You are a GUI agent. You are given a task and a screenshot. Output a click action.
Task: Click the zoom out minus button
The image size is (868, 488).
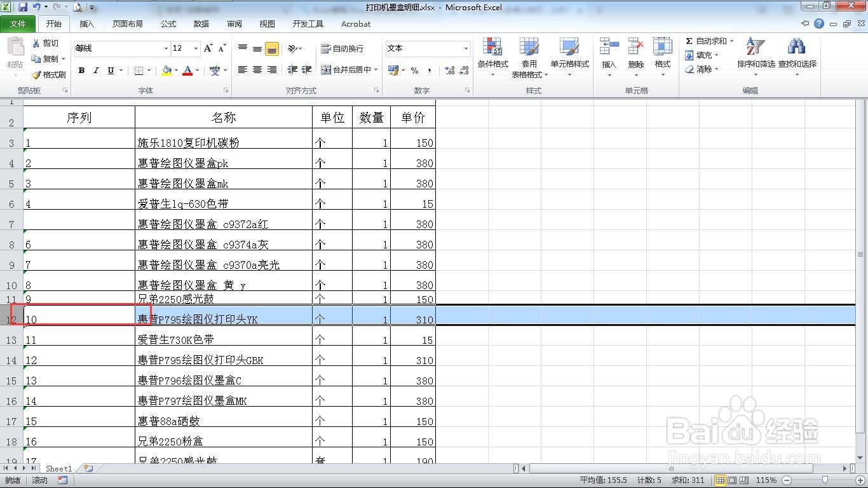pos(787,480)
